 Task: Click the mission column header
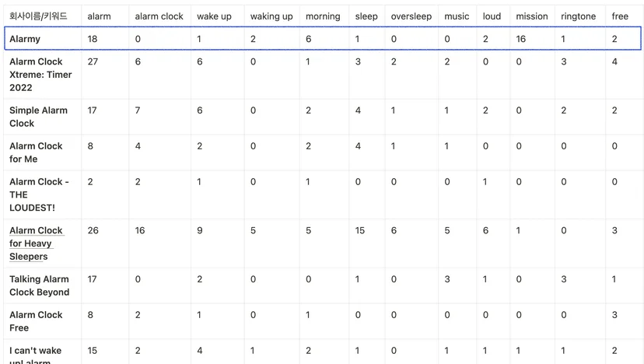click(x=532, y=16)
